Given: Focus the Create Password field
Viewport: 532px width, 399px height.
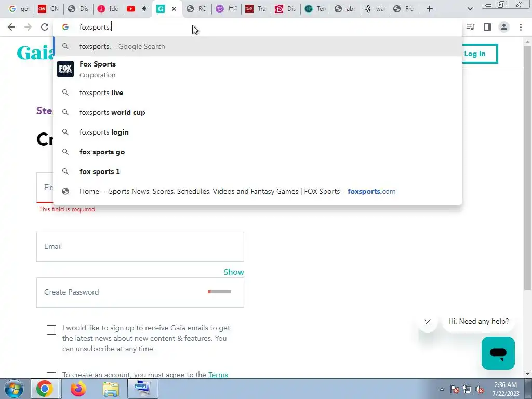Looking at the screenshot, I should tap(140, 292).
